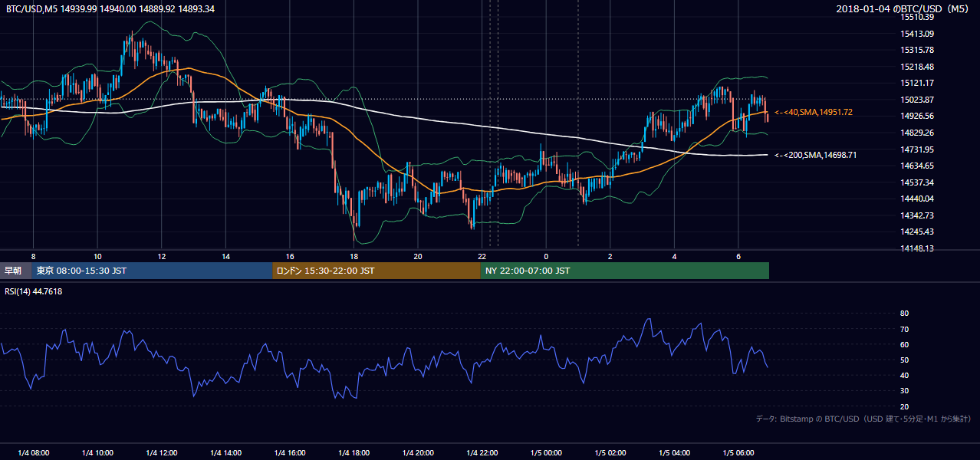This screenshot has width=980, height=460.
Task: Click price axis label 15510.39
Action: [x=917, y=17]
